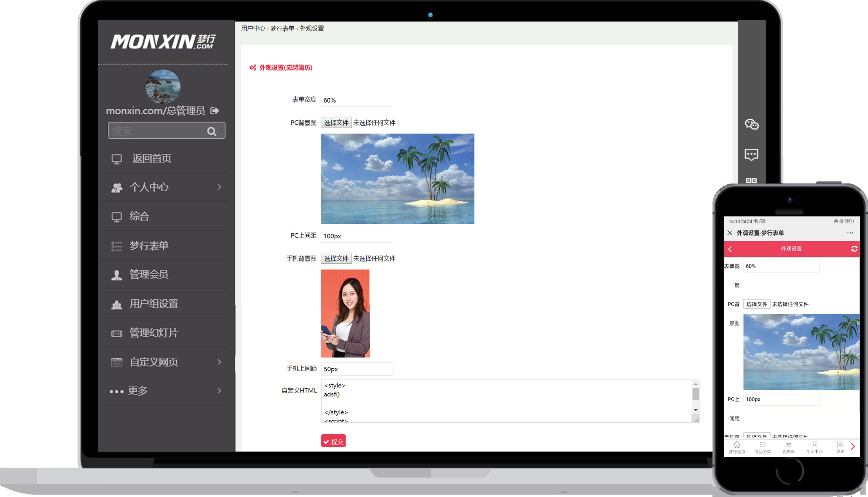Click the 提交 submit button
The height and width of the screenshot is (497, 868).
333,441
